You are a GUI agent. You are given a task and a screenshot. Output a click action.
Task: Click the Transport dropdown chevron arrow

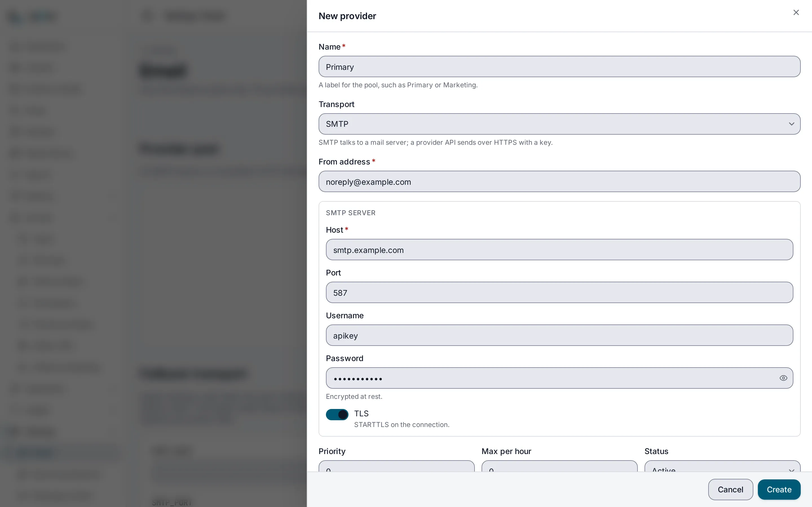[791, 124]
